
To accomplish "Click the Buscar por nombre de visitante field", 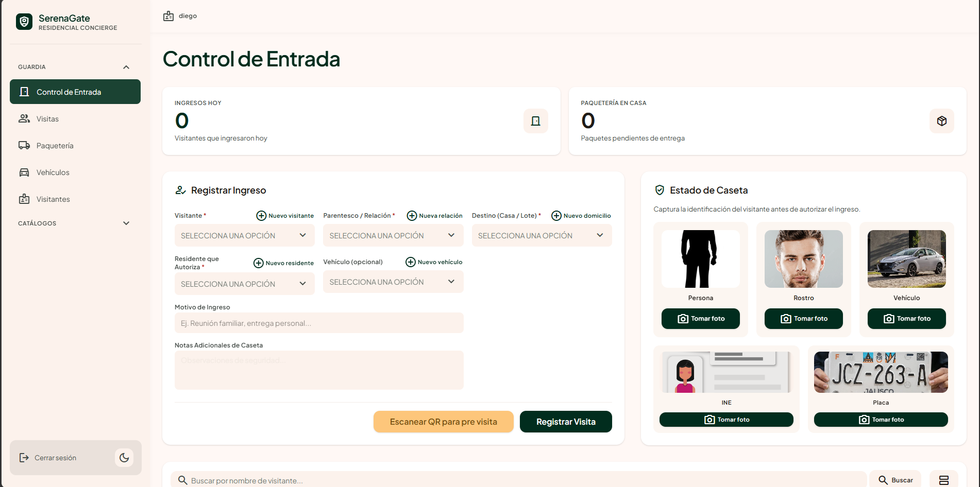I will pyautogui.click(x=519, y=480).
